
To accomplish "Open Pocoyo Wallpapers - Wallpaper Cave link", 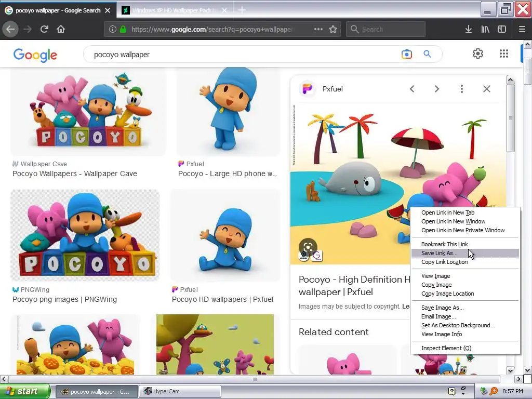I will point(75,174).
